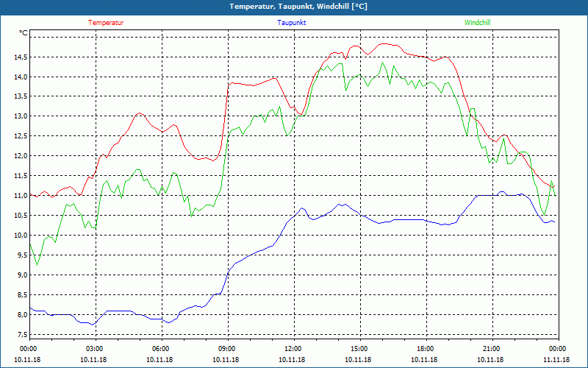Screen dimensions: 588x368
Task: Click the 06:00 time axis label
Action: coord(160,349)
